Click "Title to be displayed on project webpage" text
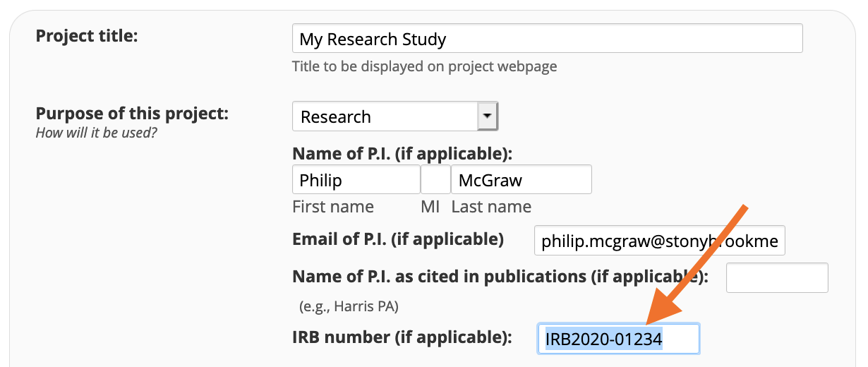The width and height of the screenshot is (868, 367). [x=424, y=66]
